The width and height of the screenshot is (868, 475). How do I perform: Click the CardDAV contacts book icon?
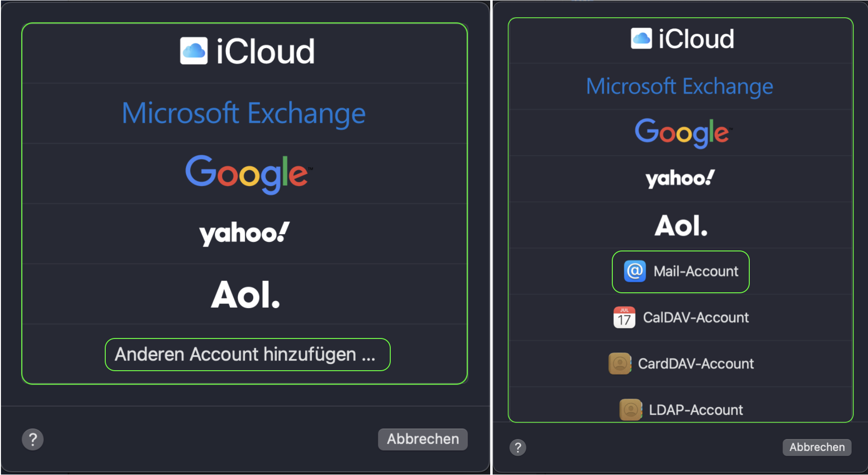pyautogui.click(x=620, y=363)
